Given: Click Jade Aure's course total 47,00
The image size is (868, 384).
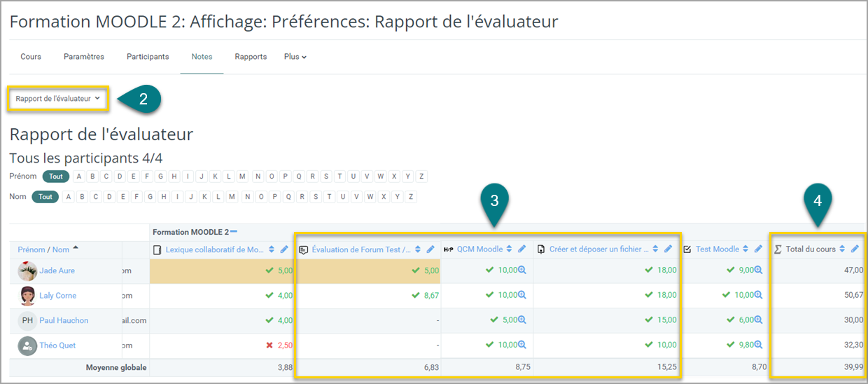Looking at the screenshot, I should [x=854, y=270].
